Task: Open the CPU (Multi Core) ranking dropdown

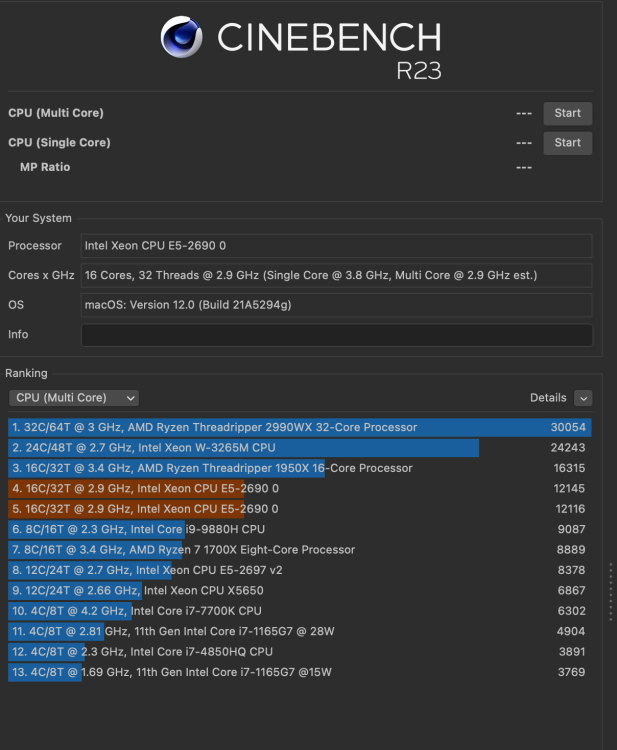Action: pyautogui.click(x=74, y=398)
